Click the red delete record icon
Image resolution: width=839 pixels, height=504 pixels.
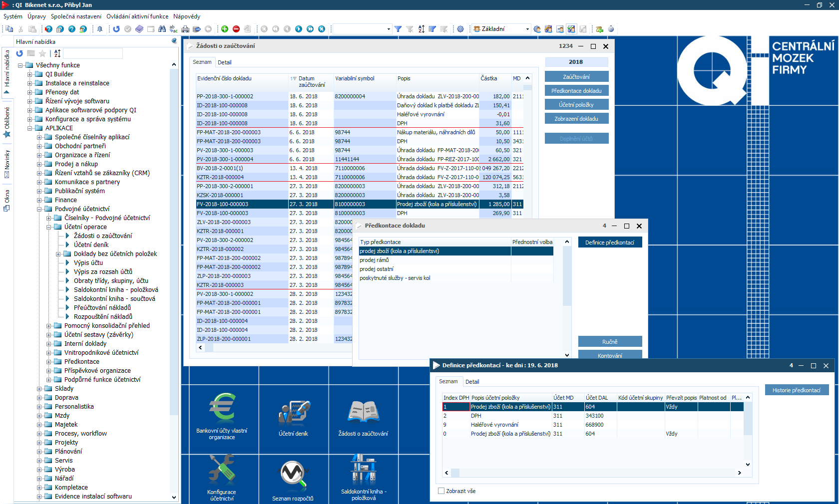pos(236,29)
